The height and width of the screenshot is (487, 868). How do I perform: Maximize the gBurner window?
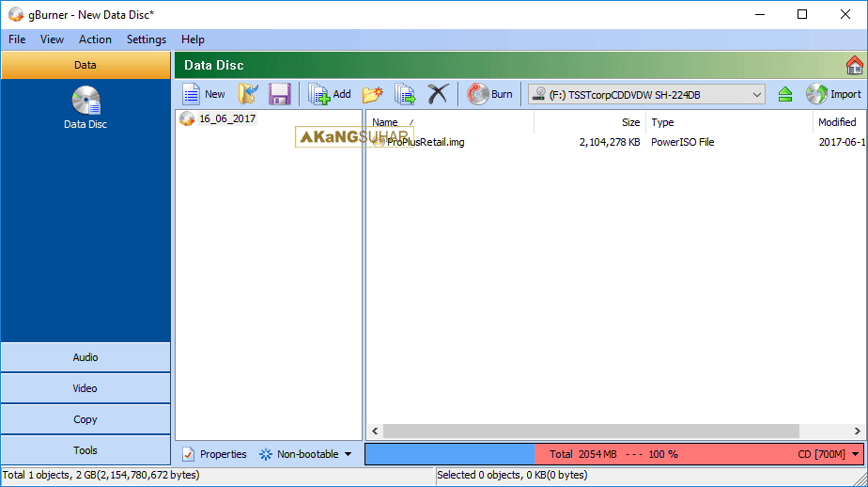[x=802, y=14]
